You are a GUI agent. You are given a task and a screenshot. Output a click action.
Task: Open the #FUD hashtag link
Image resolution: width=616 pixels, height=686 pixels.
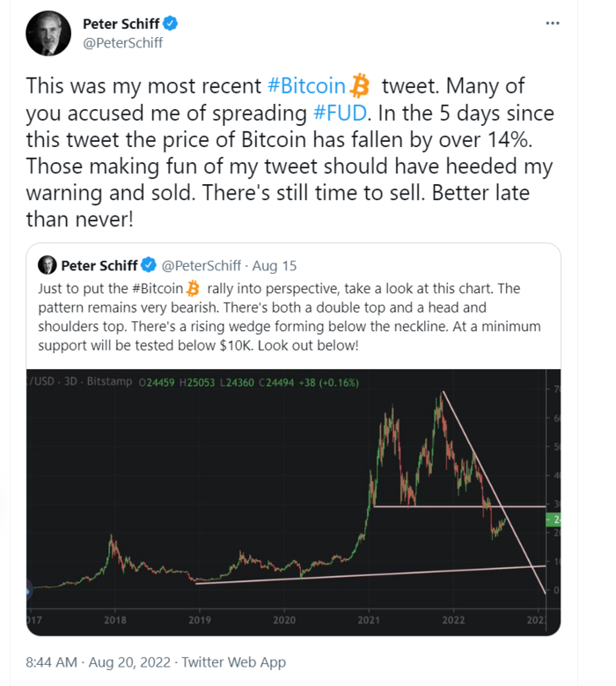341,114
